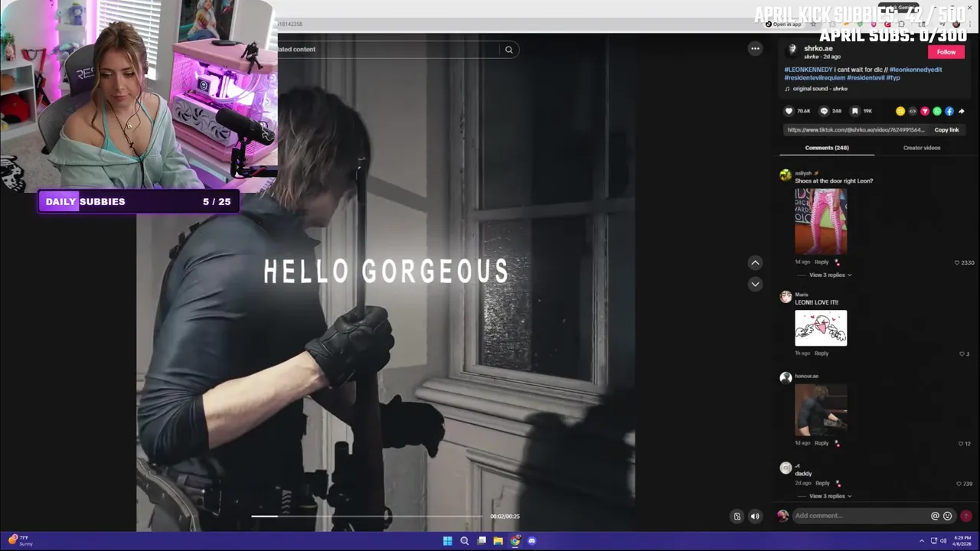The image size is (980, 551).
Task: Click the search magnifier icon
Action: pos(508,50)
